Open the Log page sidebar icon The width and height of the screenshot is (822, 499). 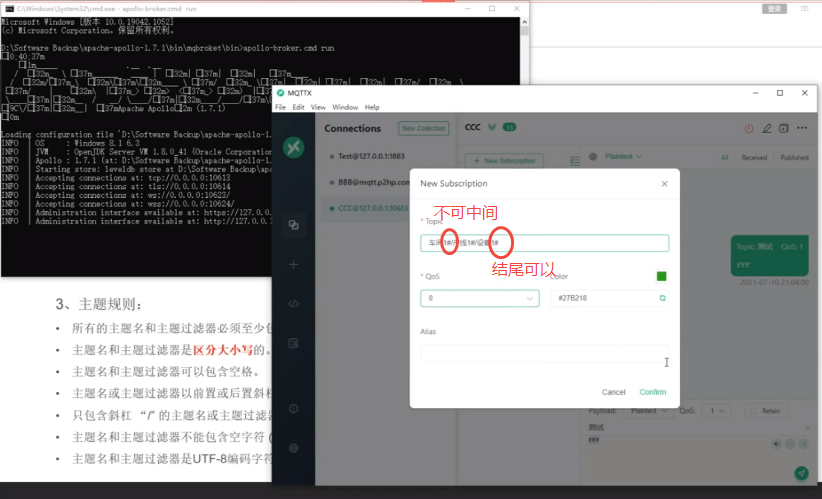294,343
